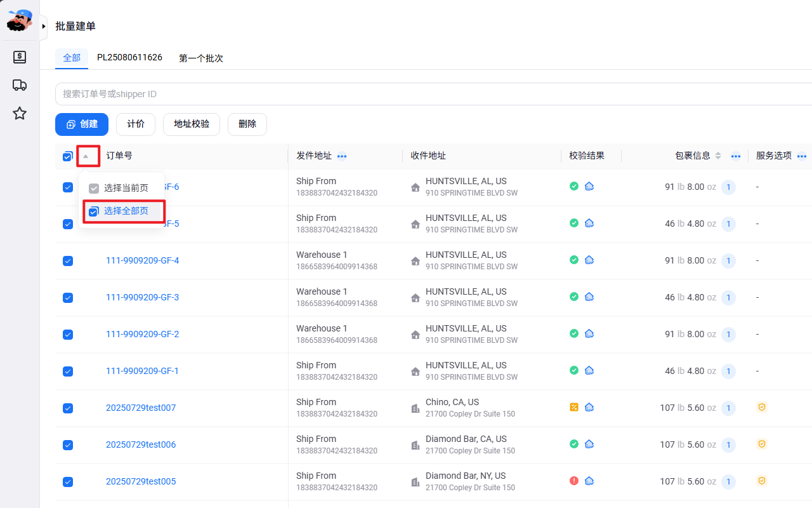Uncheck the 20250729test005 row checkbox
812x508 pixels.
click(x=68, y=482)
